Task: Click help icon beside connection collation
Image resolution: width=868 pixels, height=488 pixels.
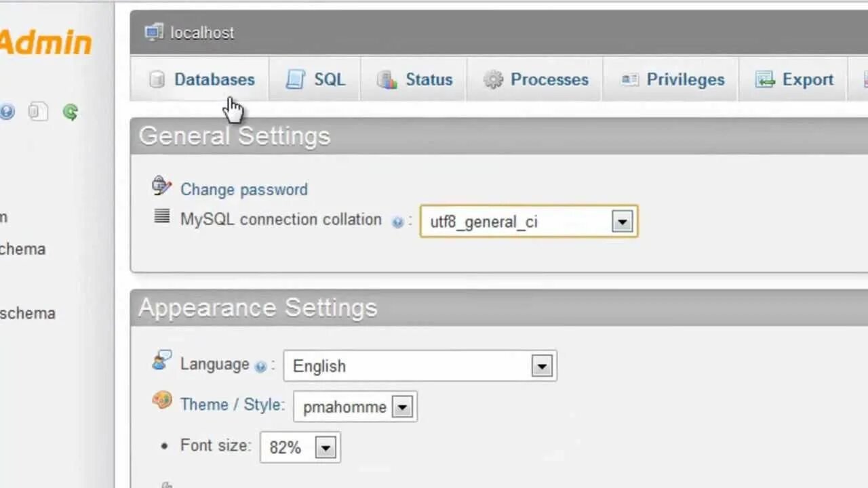Action: coord(398,222)
